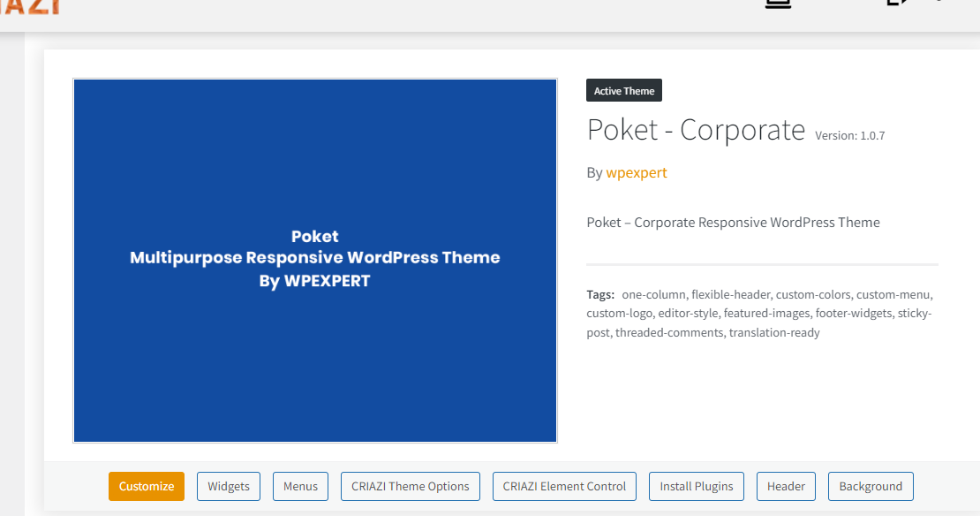Viewport: 980px width, 516px height.
Task: Click the orange Customize button
Action: coord(147,486)
